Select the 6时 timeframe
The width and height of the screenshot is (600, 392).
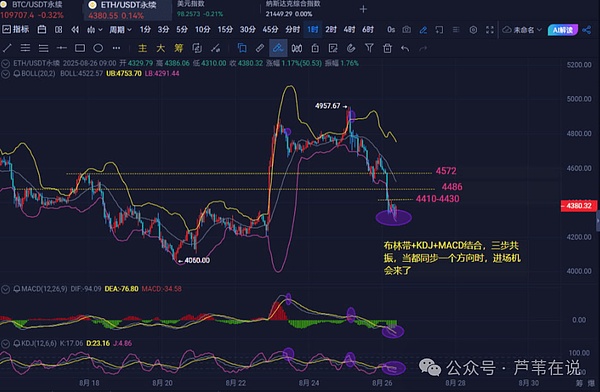pos(368,29)
